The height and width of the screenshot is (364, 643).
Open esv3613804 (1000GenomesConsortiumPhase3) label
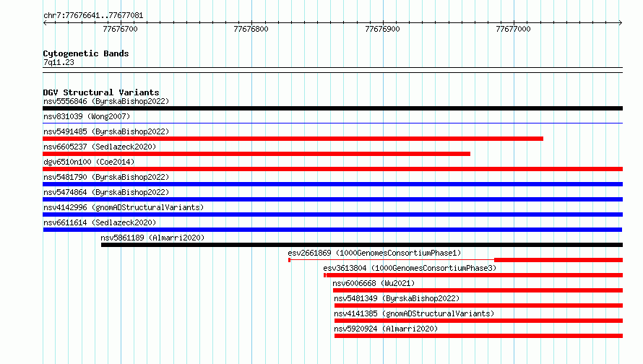(410, 268)
